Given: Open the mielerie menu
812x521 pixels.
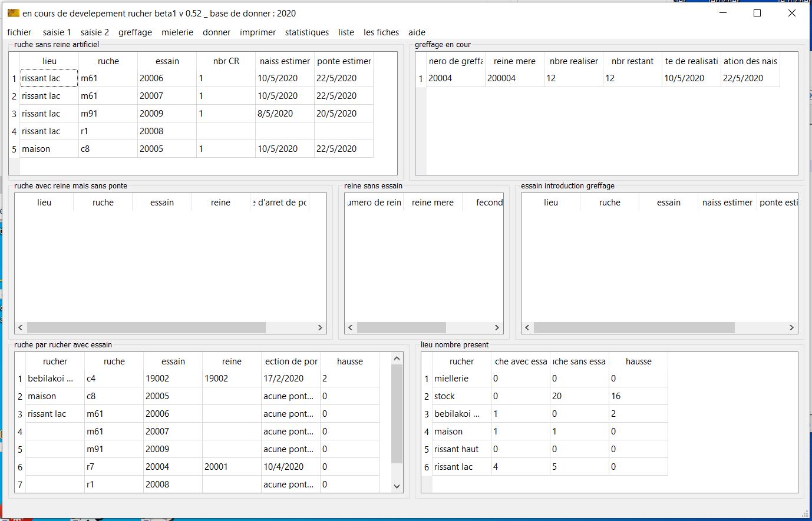Looking at the screenshot, I should [177, 32].
